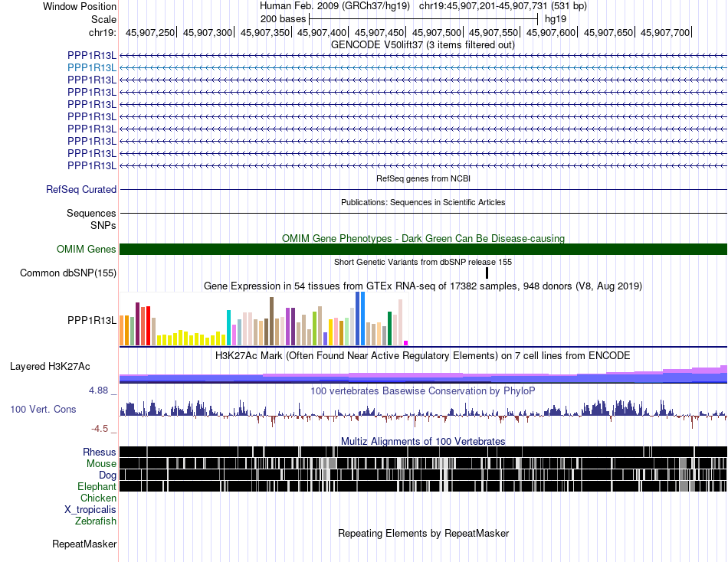The image size is (728, 562).
Task: Click the tall brown bar in GTEx chart
Action: (x=271, y=321)
